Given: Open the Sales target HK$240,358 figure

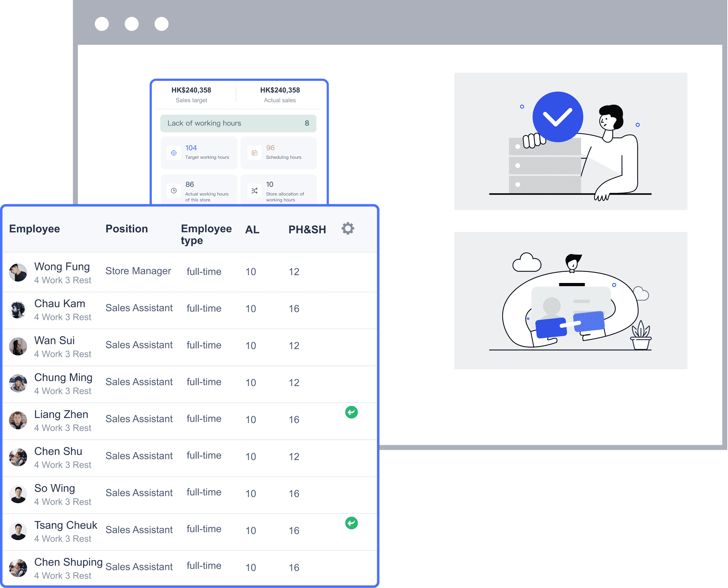Looking at the screenshot, I should tap(191, 90).
